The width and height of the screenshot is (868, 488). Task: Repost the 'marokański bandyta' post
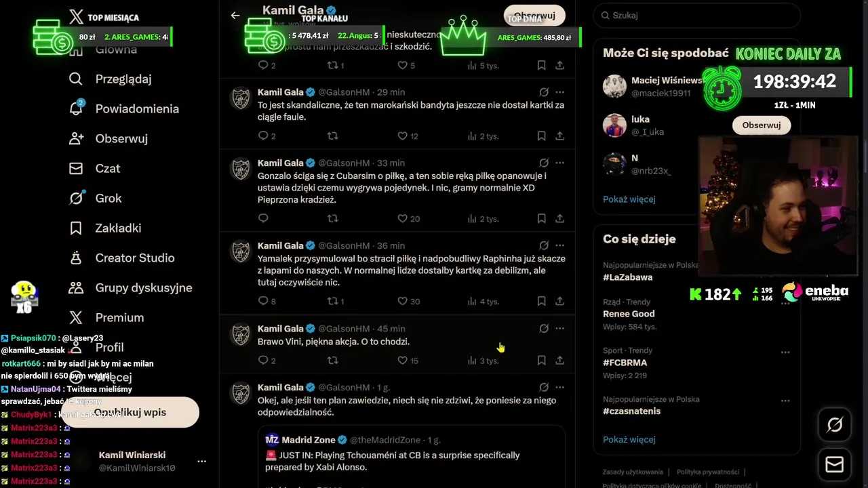pyautogui.click(x=332, y=136)
